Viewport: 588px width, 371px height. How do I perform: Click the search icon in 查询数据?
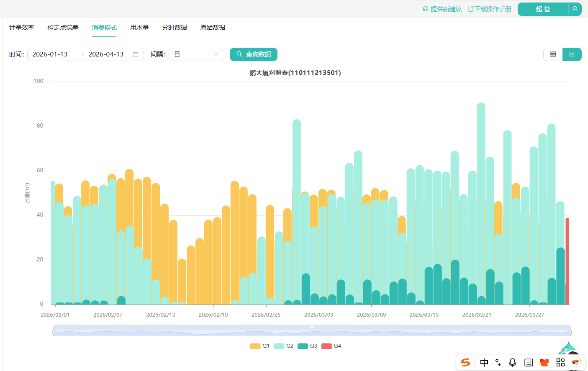click(239, 54)
